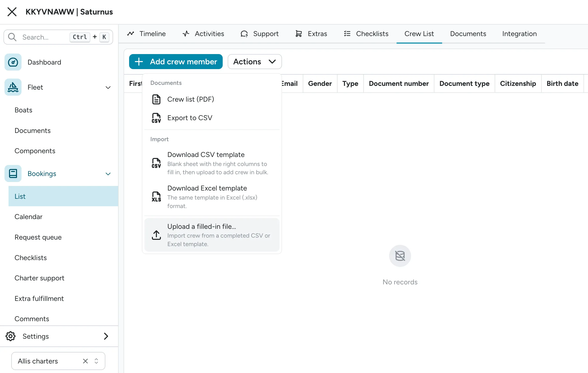Click the Type column header
Viewport: 588px width, 373px height.
[350, 84]
